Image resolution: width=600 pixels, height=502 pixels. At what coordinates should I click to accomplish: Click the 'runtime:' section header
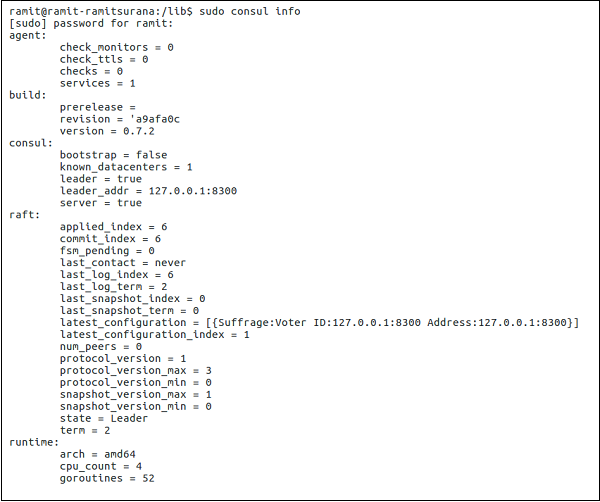pos(33,443)
